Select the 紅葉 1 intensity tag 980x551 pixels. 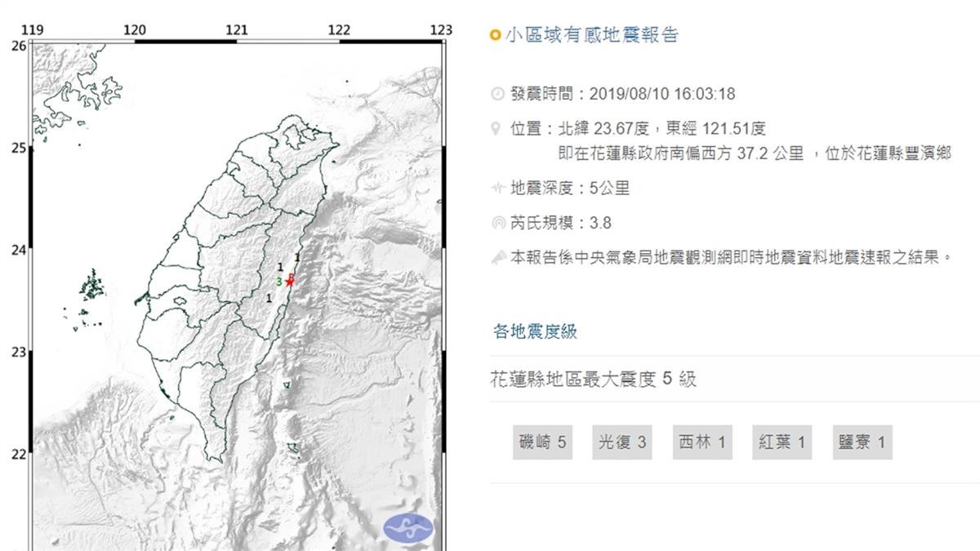coord(782,442)
